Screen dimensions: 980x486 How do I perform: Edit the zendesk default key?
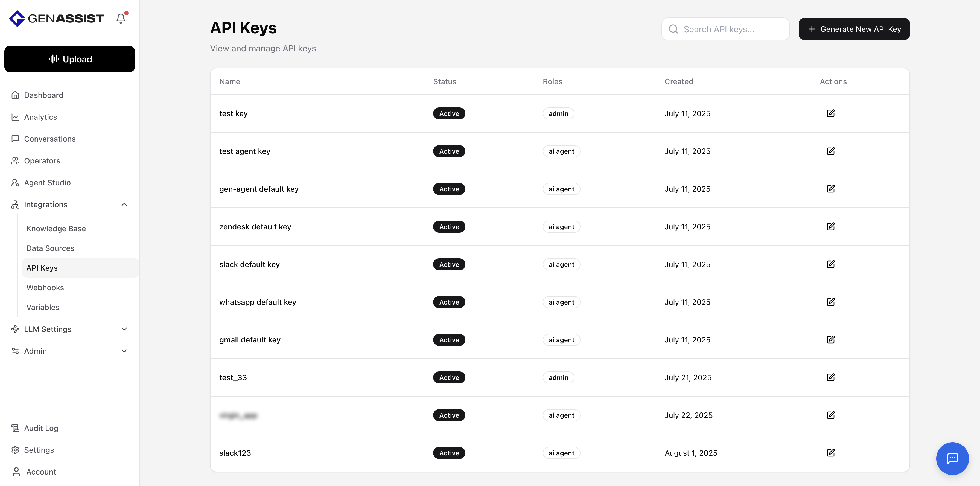pyautogui.click(x=830, y=227)
